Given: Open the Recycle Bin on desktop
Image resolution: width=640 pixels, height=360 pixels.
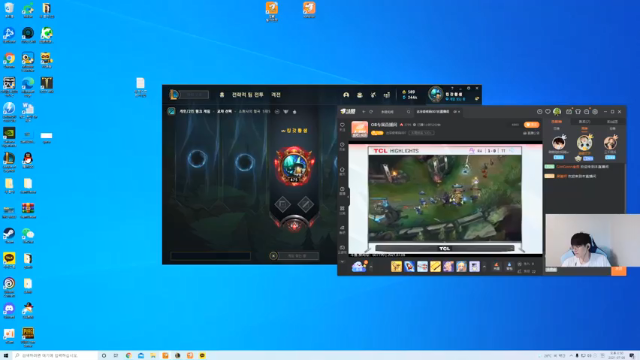Looking at the screenshot, I should pos(9,10).
